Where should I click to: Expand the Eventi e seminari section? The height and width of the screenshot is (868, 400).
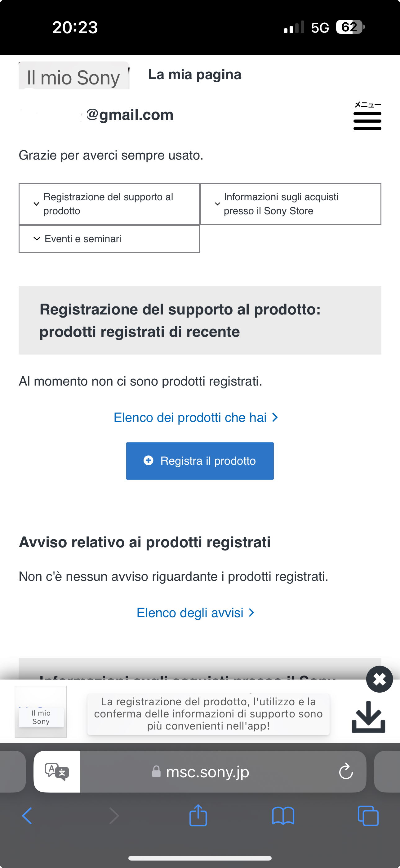[109, 239]
